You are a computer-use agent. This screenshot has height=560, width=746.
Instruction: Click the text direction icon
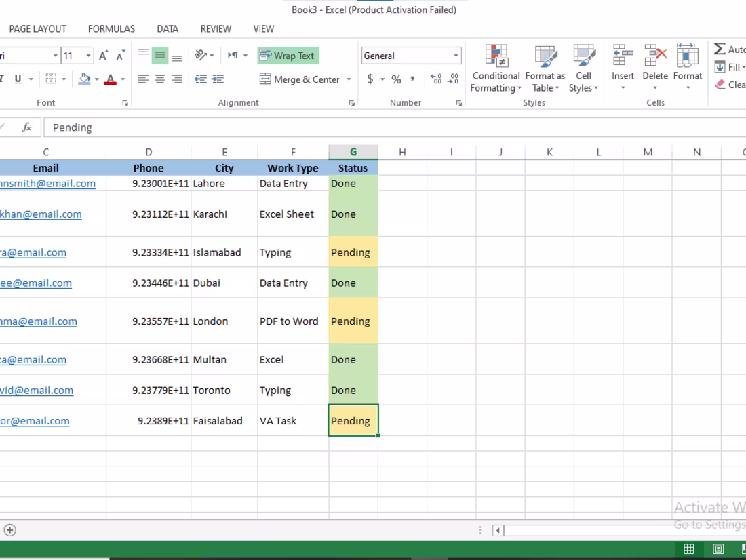tap(233, 55)
